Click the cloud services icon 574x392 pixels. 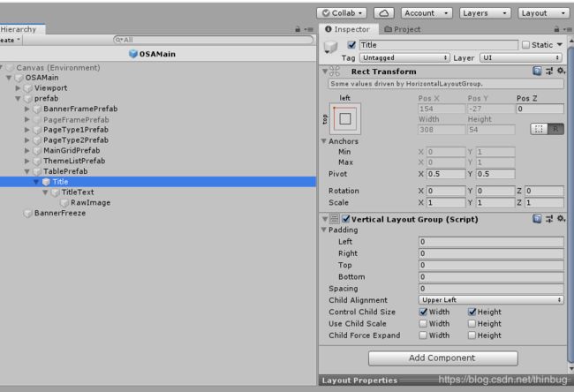pos(384,13)
